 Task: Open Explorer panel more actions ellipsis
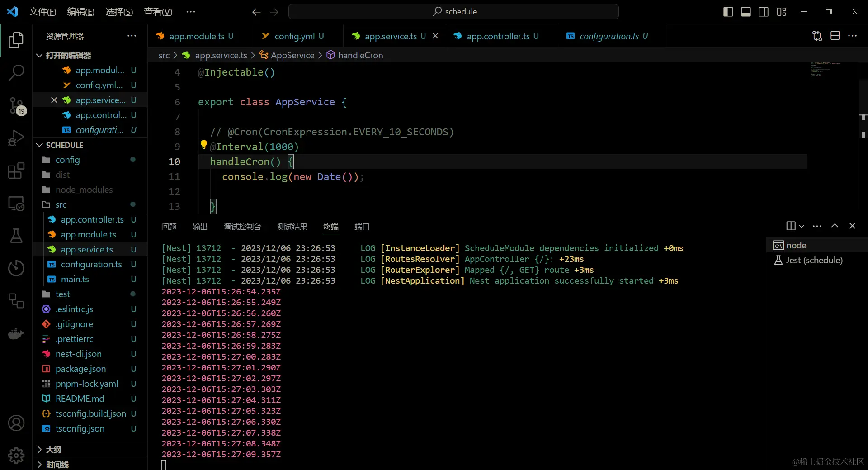tap(132, 36)
